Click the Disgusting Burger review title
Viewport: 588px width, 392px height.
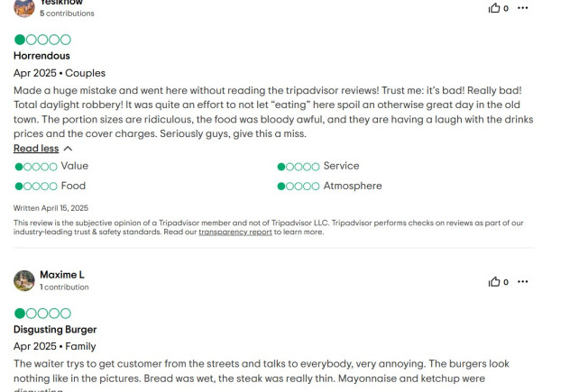coord(55,330)
